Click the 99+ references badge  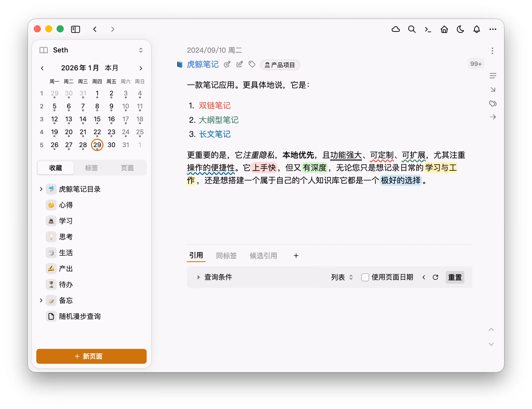click(476, 64)
